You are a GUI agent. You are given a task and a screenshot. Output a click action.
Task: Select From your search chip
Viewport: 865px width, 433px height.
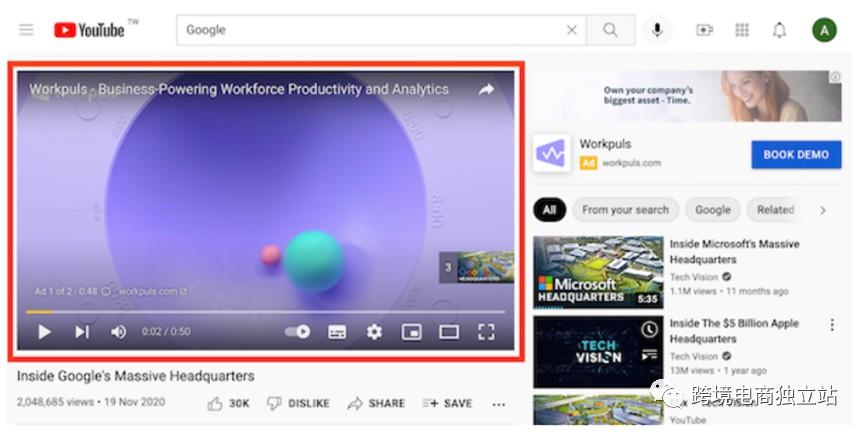click(626, 210)
